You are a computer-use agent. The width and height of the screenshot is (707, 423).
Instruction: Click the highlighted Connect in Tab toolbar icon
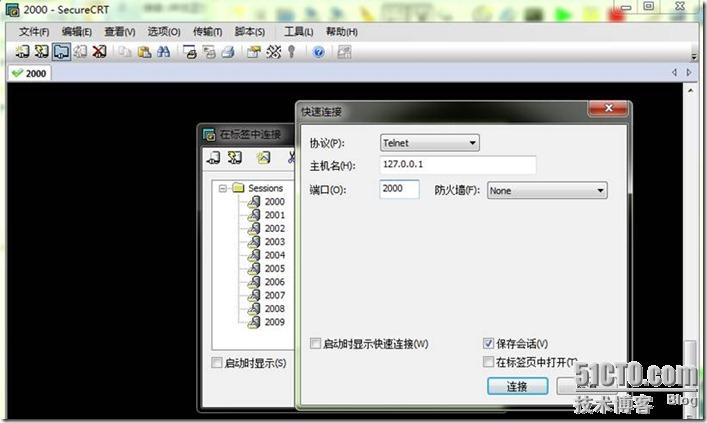(61, 51)
